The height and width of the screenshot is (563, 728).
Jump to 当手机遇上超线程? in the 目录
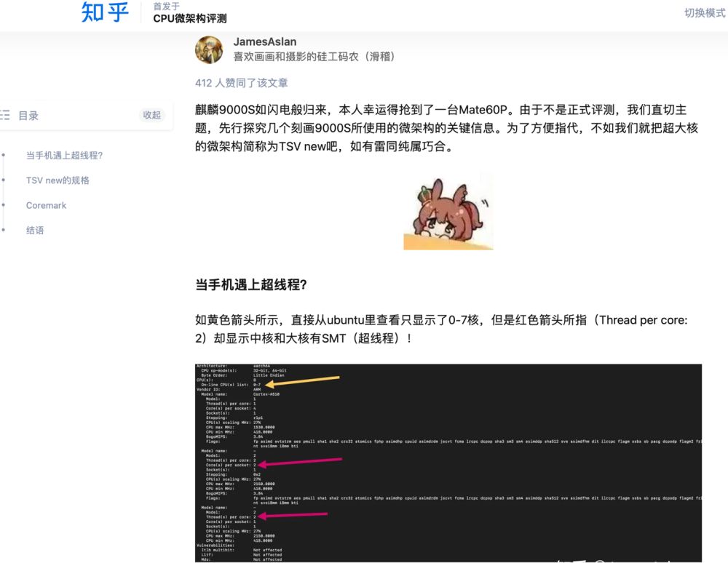tap(64, 156)
